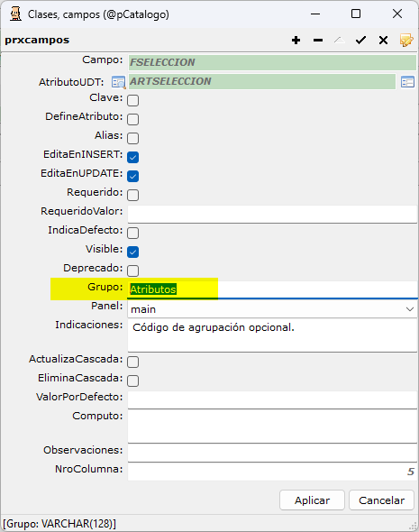The image size is (419, 532).
Task: Click the yellow note edit icon
Action: point(406,40)
